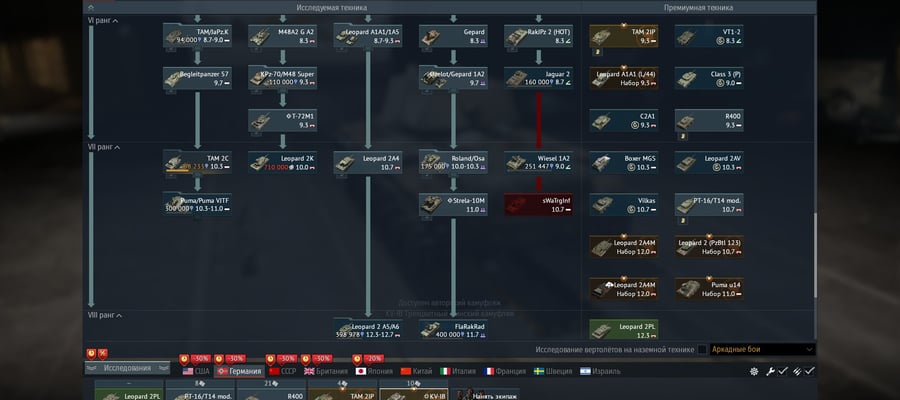Expand the Puma/Puma VJTF vehicle group
This screenshot has width=900, height=400.
click(197, 204)
